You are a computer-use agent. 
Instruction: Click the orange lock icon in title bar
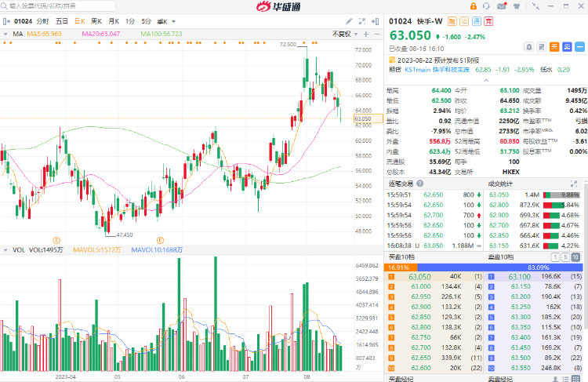point(474,6)
